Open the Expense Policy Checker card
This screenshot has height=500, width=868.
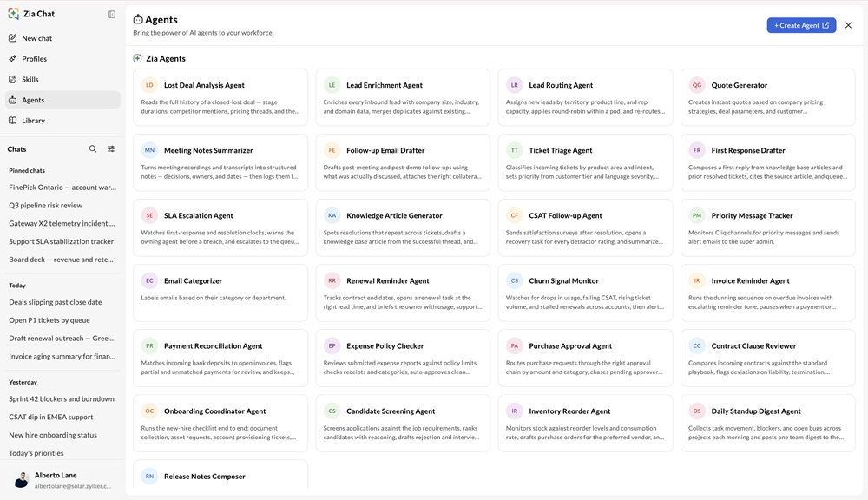tap(403, 358)
